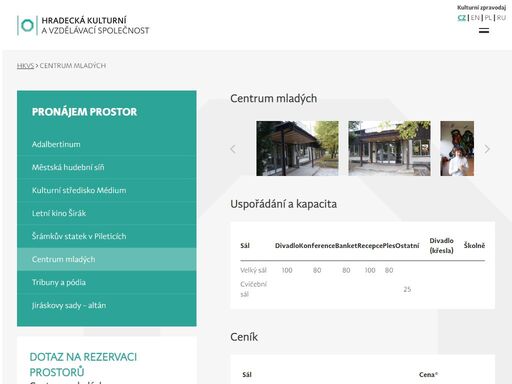This screenshot has height=384, width=512.
Task: Open Kulturní zpravodaj link
Action: click(x=481, y=7)
